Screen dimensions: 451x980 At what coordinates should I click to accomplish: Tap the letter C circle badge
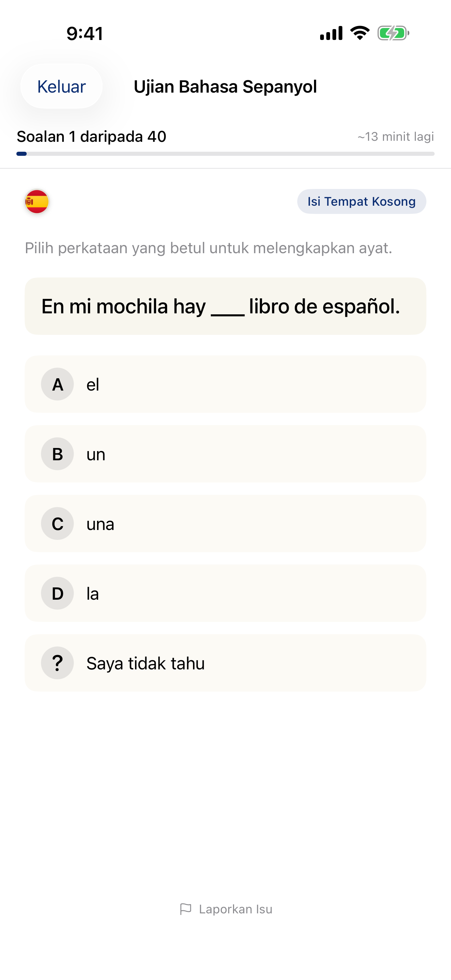[x=57, y=523]
